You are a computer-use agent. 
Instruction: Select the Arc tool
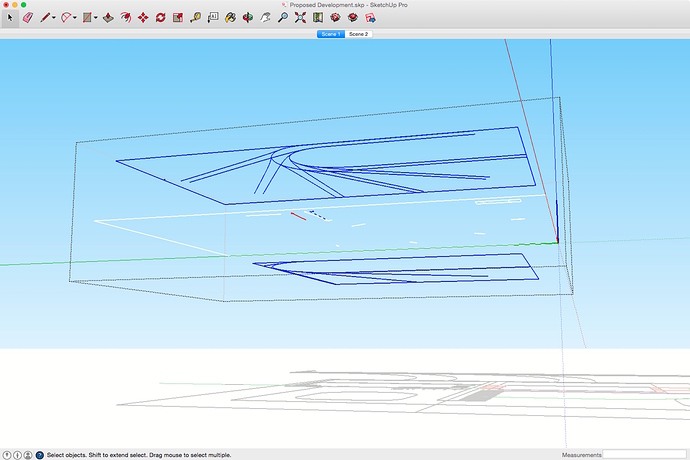tap(66, 18)
